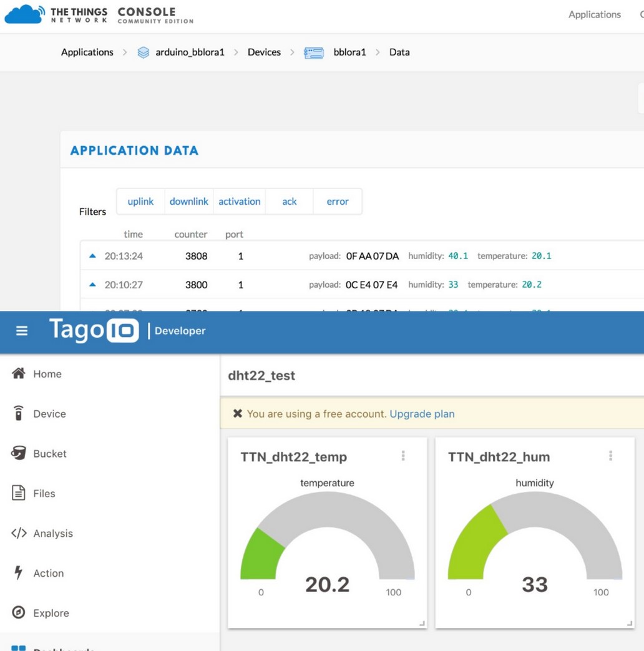
Task: Expand uplink row at 20:13:24
Action: [92, 256]
